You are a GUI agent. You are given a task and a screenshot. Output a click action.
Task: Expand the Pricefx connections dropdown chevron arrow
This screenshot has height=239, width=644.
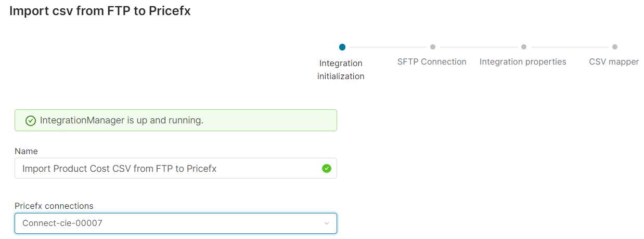(x=327, y=223)
